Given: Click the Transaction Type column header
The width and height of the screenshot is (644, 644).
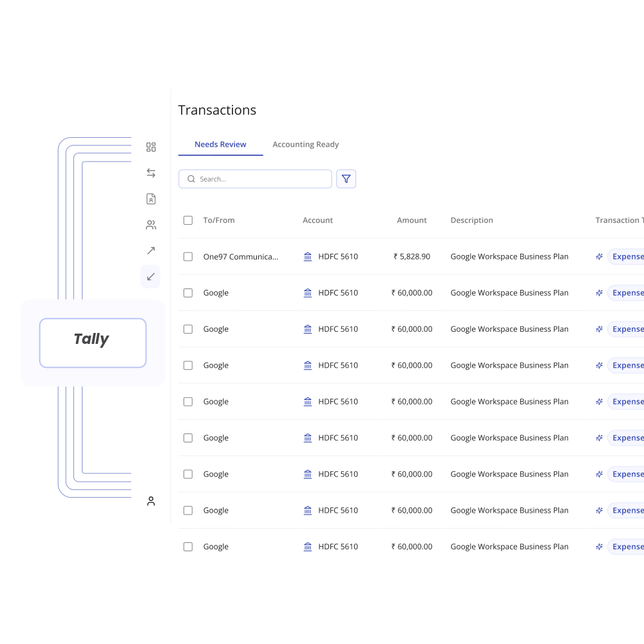Looking at the screenshot, I should (620, 220).
